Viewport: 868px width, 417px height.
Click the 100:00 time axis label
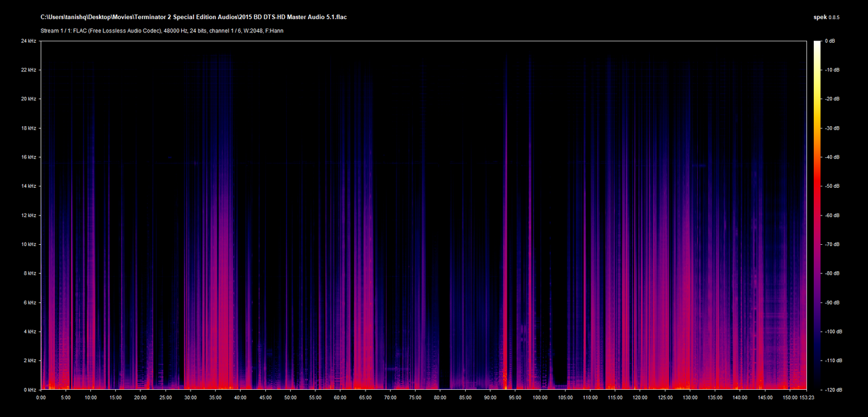(x=540, y=398)
